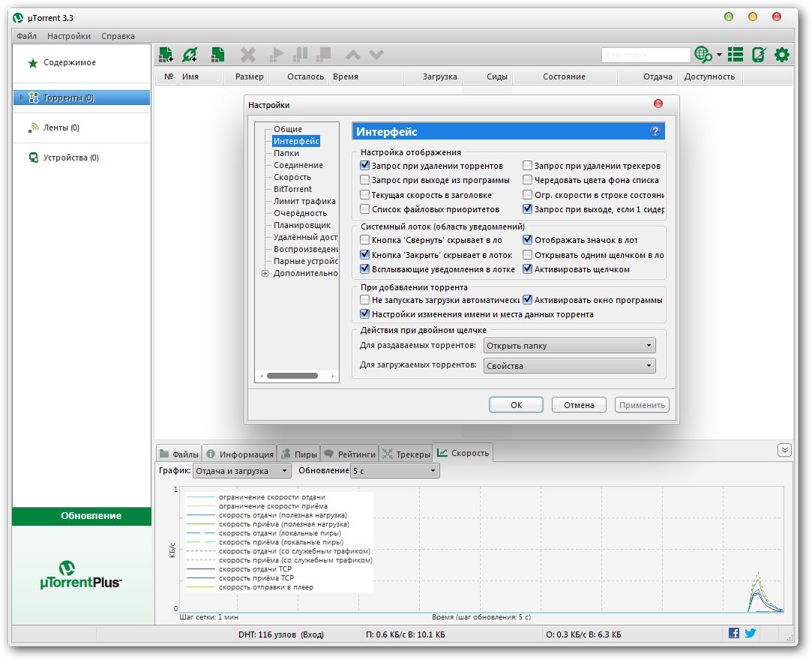Select Общие in settings tree
Image resolution: width=812 pixels, height=660 pixels.
288,129
